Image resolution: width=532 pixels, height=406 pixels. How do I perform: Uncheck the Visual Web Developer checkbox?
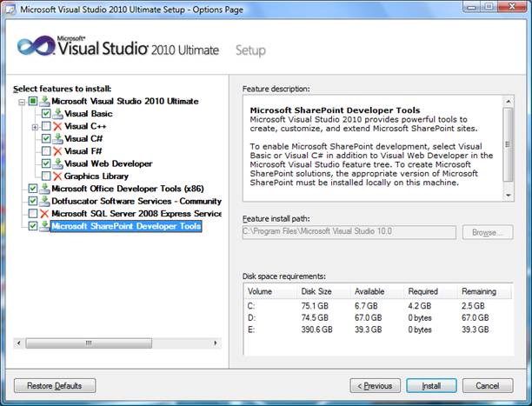(46, 163)
